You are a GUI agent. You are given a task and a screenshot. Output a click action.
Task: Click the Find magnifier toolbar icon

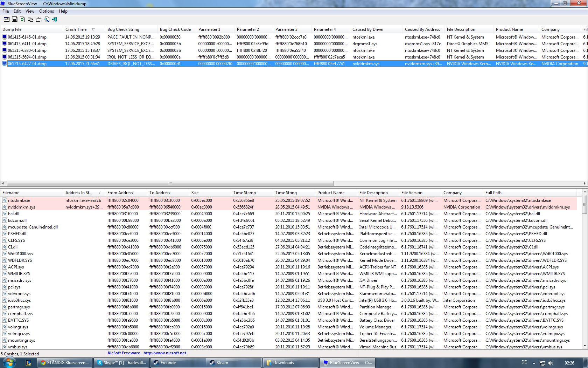47,19
